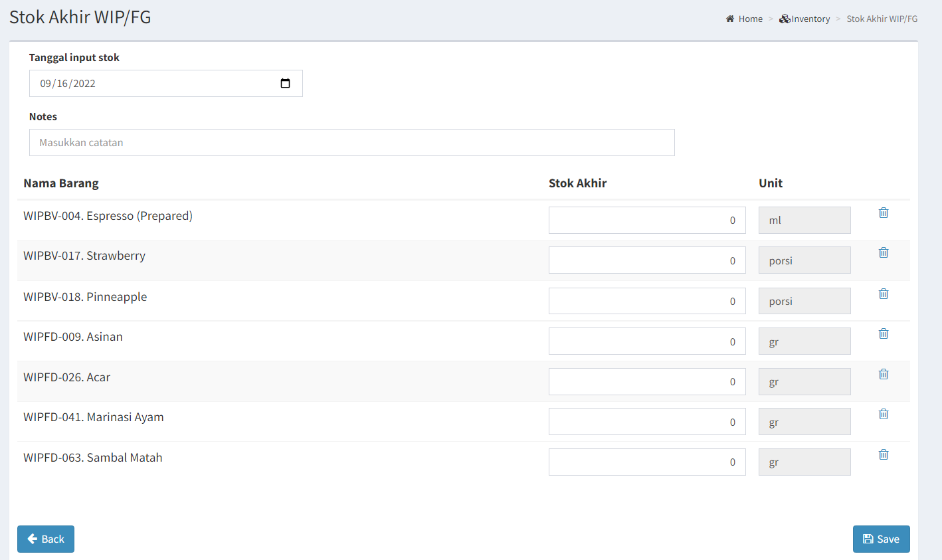The width and height of the screenshot is (942, 560).
Task: Click the Tanggal input stok label
Action: click(x=74, y=58)
